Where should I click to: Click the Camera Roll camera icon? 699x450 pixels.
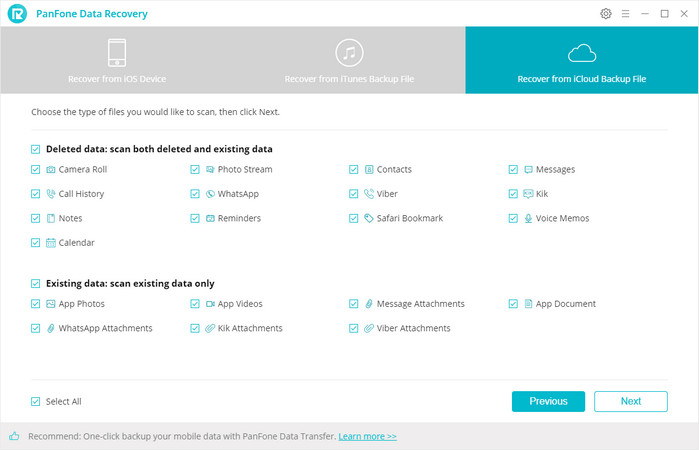tap(51, 169)
